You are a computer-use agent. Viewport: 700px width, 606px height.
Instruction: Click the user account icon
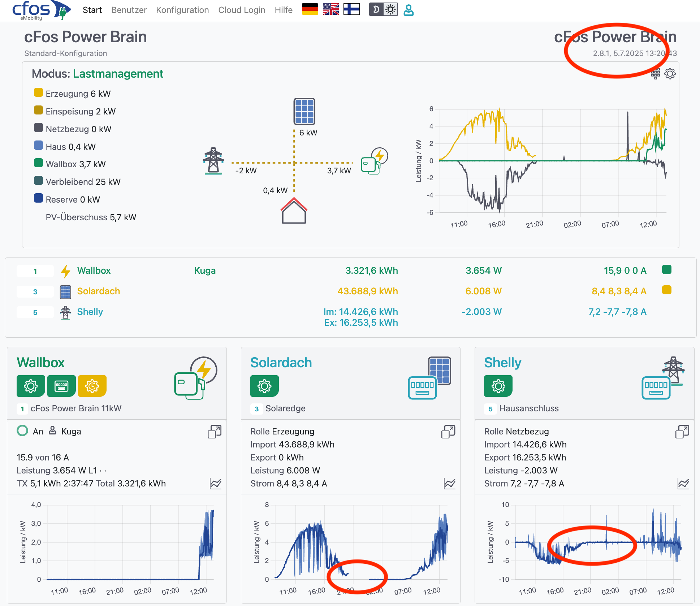[409, 10]
